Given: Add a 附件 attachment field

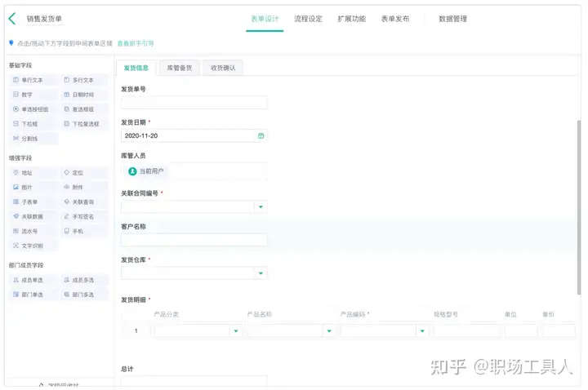Looking at the screenshot, I should tap(84, 187).
